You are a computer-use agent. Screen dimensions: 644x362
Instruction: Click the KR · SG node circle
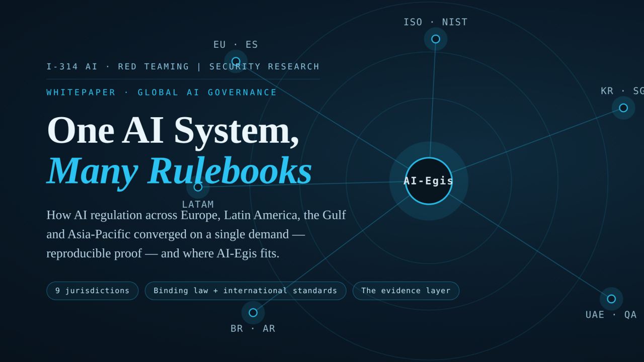623,108
